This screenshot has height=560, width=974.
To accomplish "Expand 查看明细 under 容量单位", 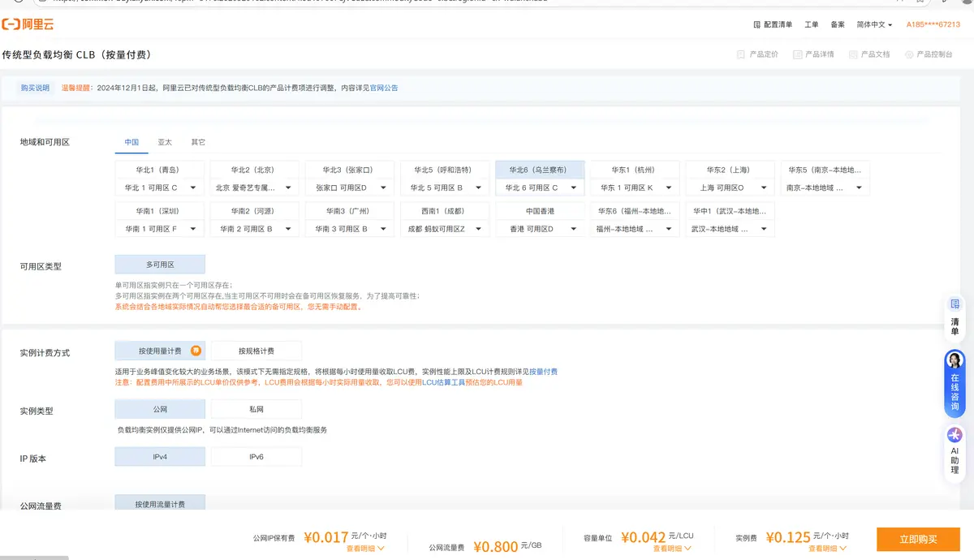I will pyautogui.click(x=672, y=549).
